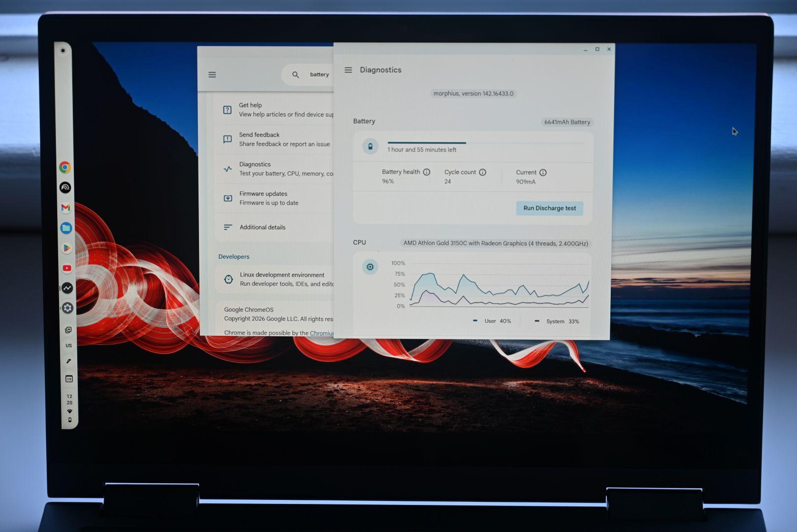Viewport: 797px width, 532px height.
Task: Click the 'Google ChromeOS' footer text
Action: click(x=249, y=310)
